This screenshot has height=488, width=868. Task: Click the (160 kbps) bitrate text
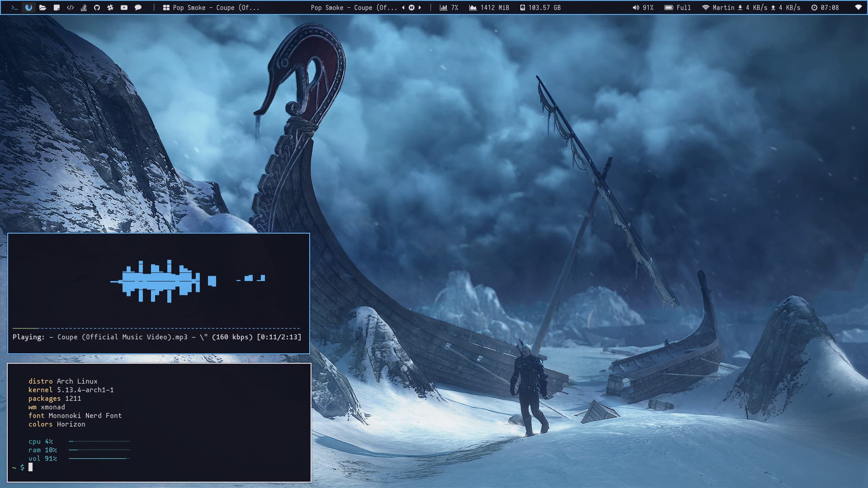[x=232, y=337]
